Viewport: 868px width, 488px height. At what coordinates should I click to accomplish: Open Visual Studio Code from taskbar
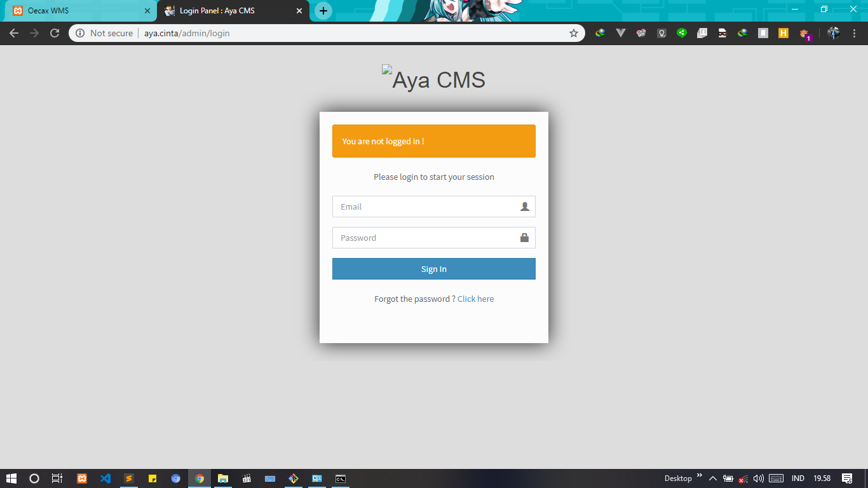(105, 478)
